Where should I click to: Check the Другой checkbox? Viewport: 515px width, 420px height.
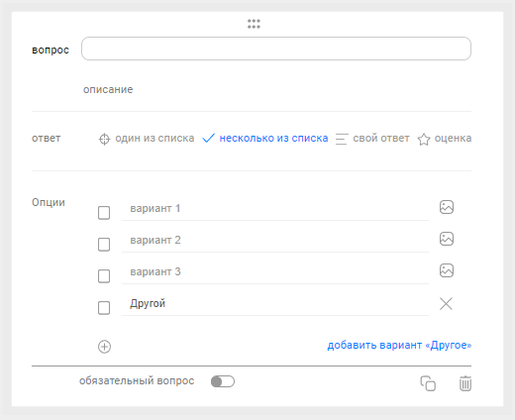[104, 308]
